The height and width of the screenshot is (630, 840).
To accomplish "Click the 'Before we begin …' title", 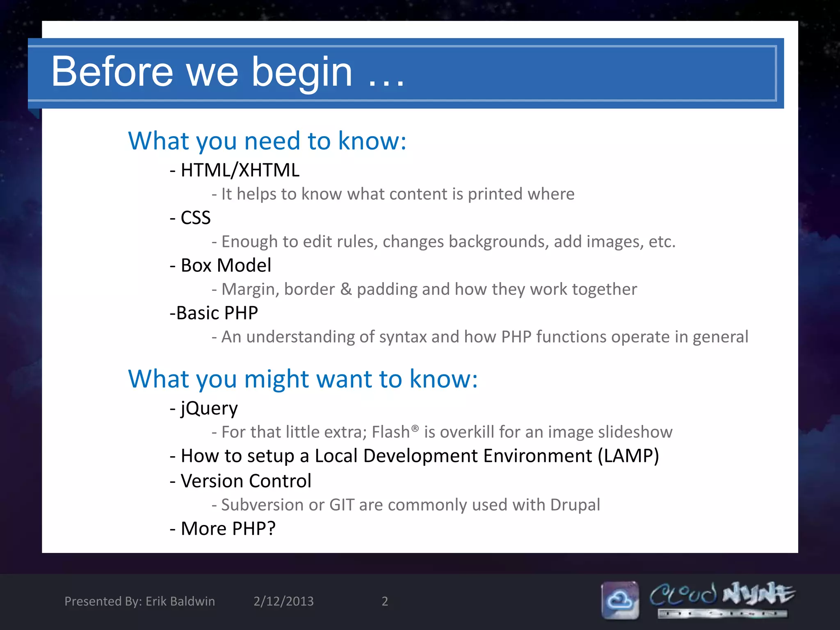I will click(x=228, y=72).
